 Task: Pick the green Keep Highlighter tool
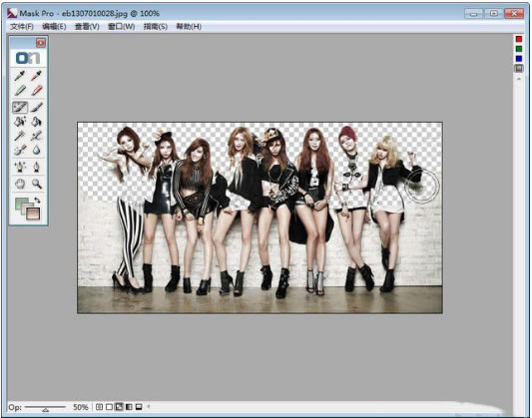(20, 91)
